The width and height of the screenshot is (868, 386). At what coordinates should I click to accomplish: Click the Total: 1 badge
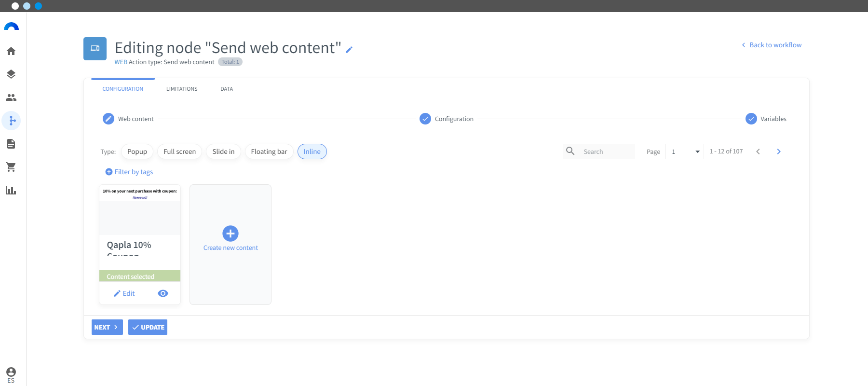[230, 62]
